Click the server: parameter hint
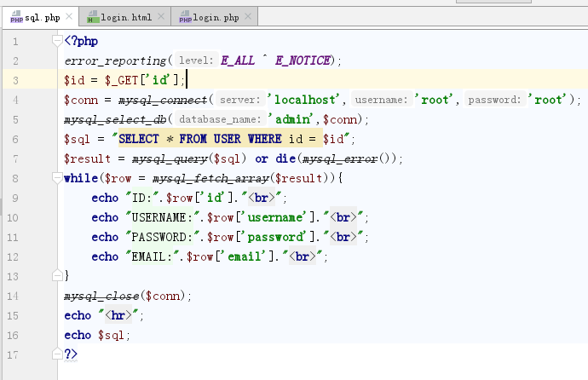 click(x=240, y=100)
